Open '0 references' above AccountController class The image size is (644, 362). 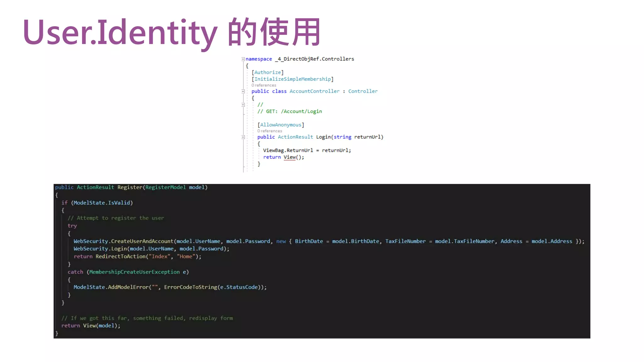coord(264,85)
